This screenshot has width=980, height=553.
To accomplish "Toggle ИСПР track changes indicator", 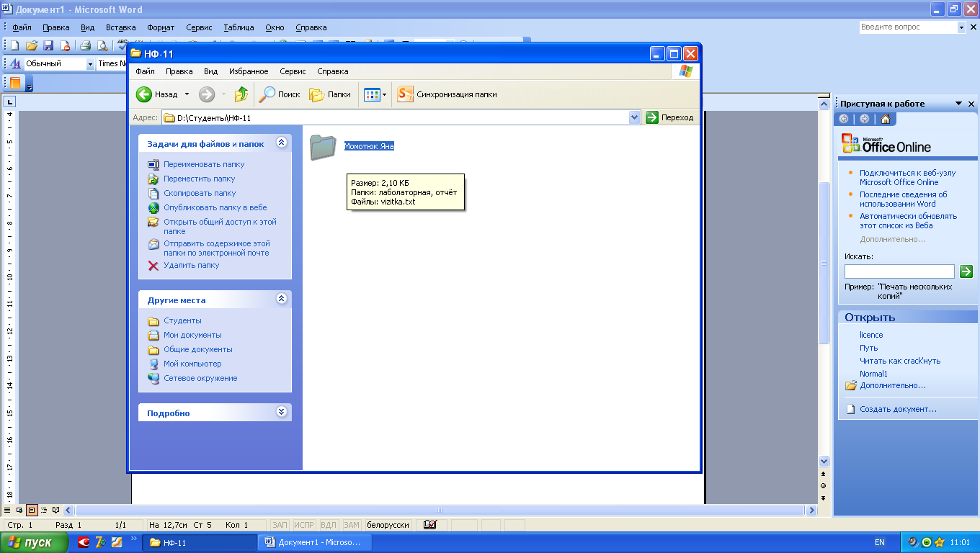I will (304, 525).
